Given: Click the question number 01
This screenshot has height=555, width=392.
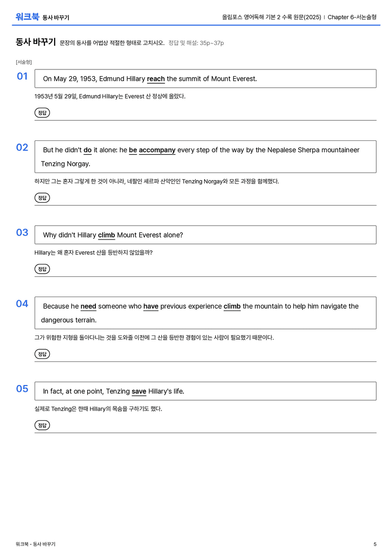Looking at the screenshot, I should pyautogui.click(x=22, y=76).
